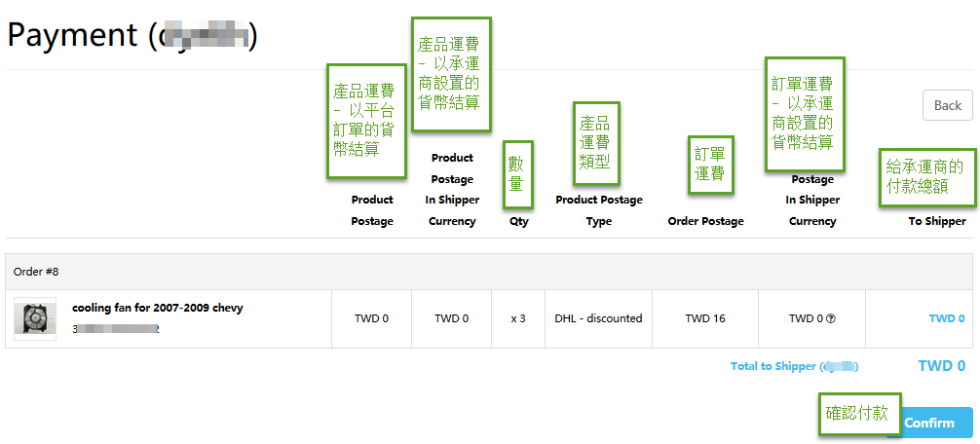Click the large blue TWD 0 total amount
The image size is (980, 444).
pos(942,366)
